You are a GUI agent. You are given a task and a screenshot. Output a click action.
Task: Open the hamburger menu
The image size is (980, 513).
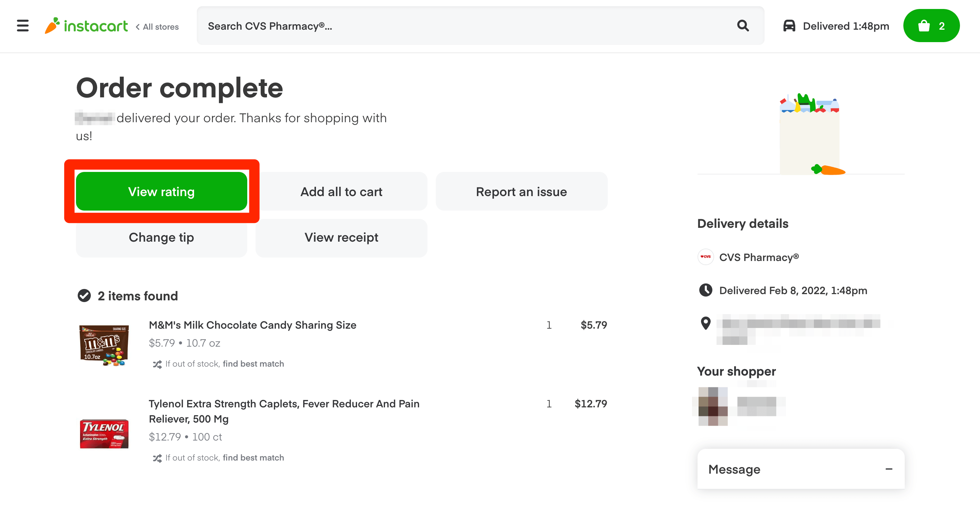(23, 26)
